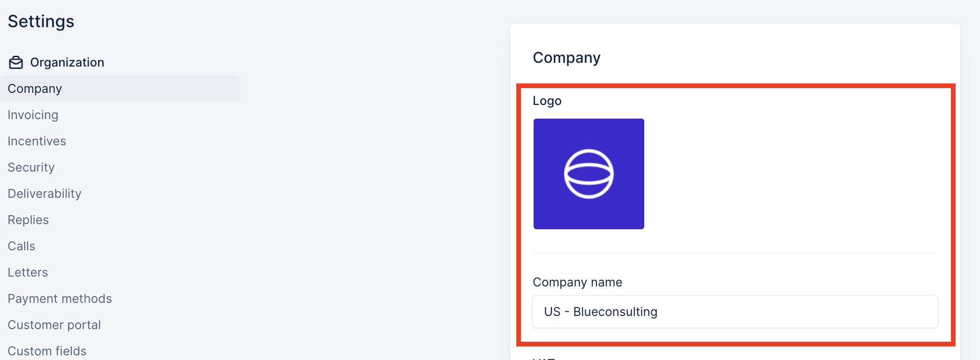The image size is (980, 360).
Task: Select Deliverability in the sidebar
Action: click(45, 194)
